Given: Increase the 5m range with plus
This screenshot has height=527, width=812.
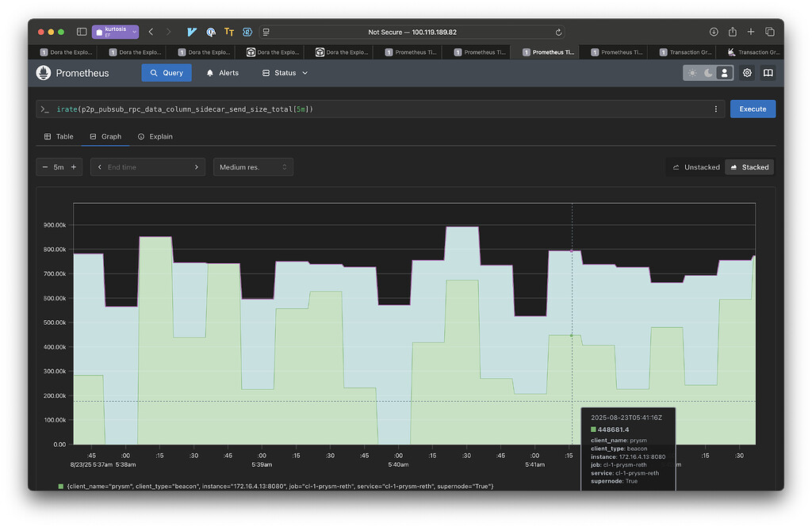Looking at the screenshot, I should pyautogui.click(x=74, y=167).
